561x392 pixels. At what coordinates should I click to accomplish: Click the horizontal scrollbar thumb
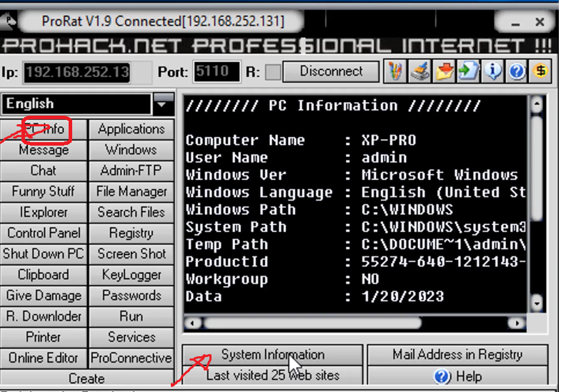coord(312,323)
